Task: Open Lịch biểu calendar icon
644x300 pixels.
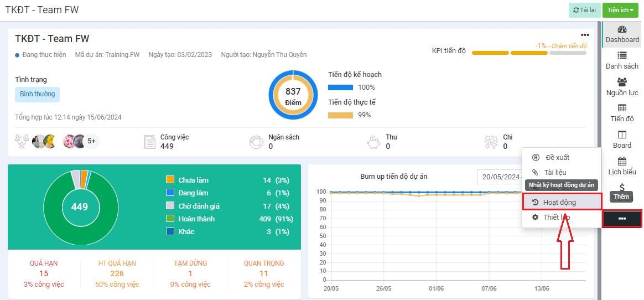Action: [622, 166]
